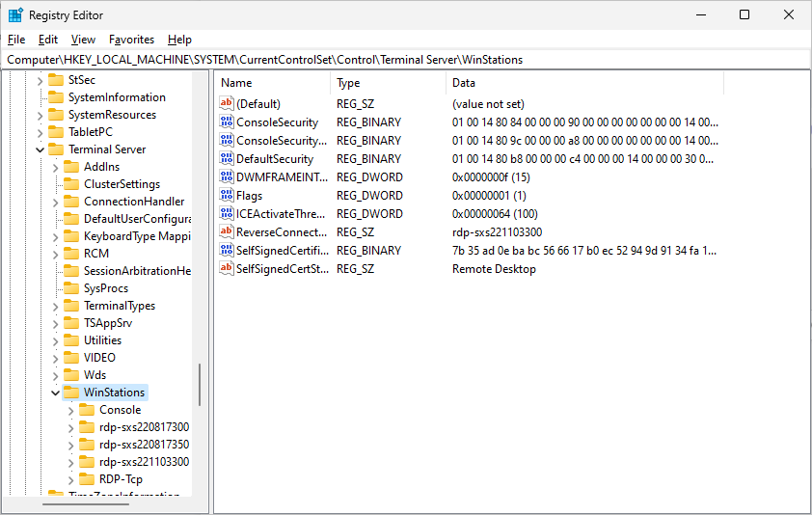The height and width of the screenshot is (515, 812).
Task: Expand the StSec key
Action: 40,80
